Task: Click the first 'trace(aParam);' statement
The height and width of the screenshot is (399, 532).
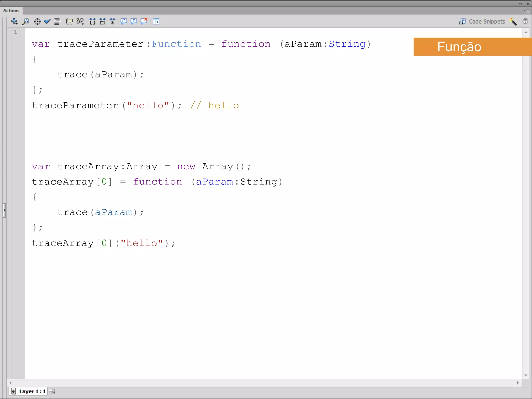Action: click(x=100, y=75)
